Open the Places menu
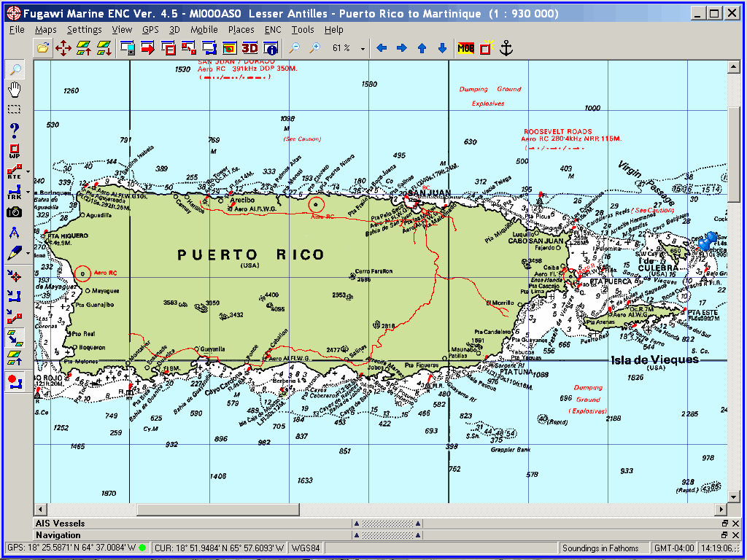The height and width of the screenshot is (560, 747). tap(241, 29)
